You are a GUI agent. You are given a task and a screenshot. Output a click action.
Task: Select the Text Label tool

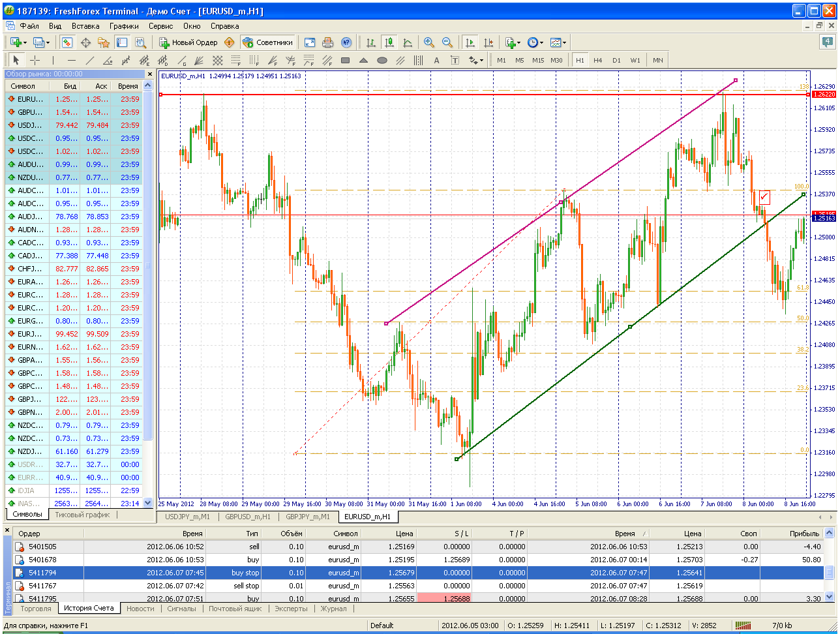coord(455,60)
